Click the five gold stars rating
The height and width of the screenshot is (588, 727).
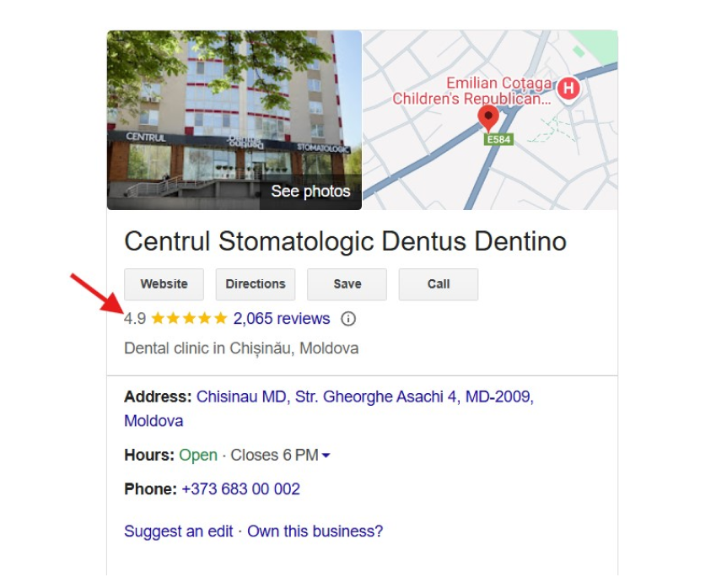click(189, 319)
